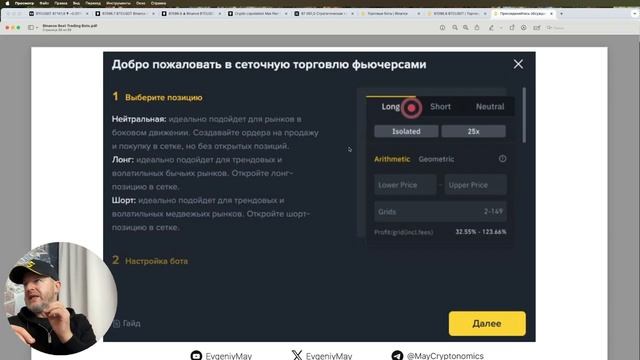Close the grid trading welcome dialog

tap(518, 64)
